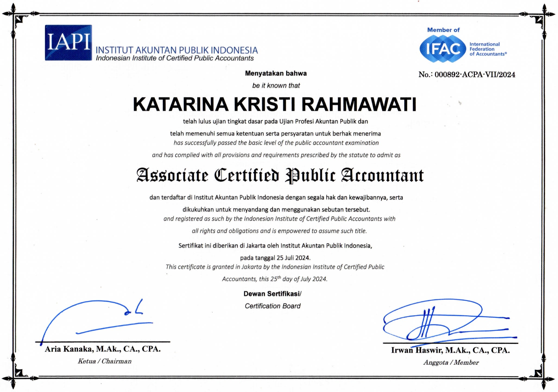Click 'Sertifikat ini diberikan di Jakarta' line
This screenshot has height=392, width=558.
(275, 246)
